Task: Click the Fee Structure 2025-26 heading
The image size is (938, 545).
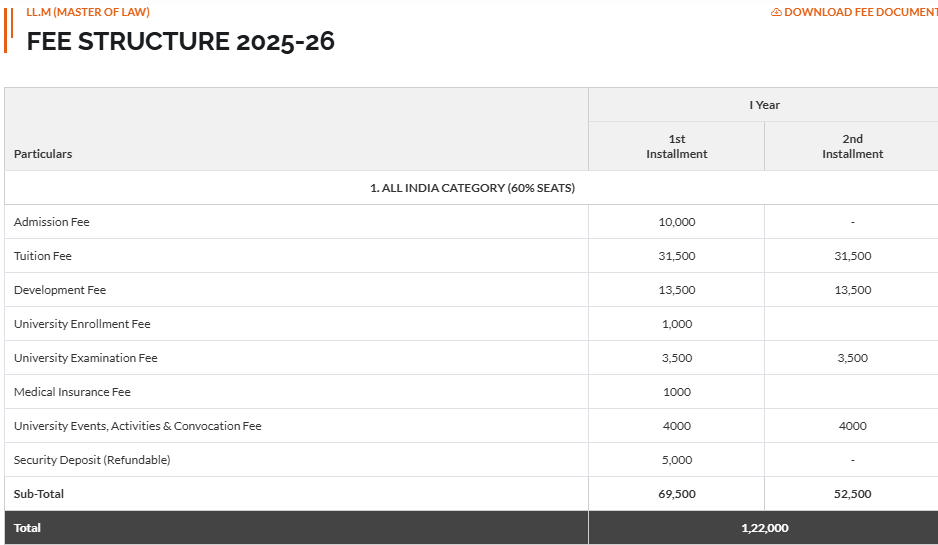Action: (180, 42)
